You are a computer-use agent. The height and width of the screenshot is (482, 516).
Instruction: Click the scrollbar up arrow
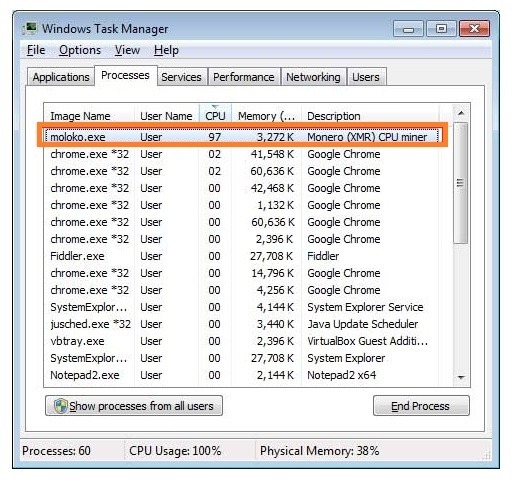(461, 113)
